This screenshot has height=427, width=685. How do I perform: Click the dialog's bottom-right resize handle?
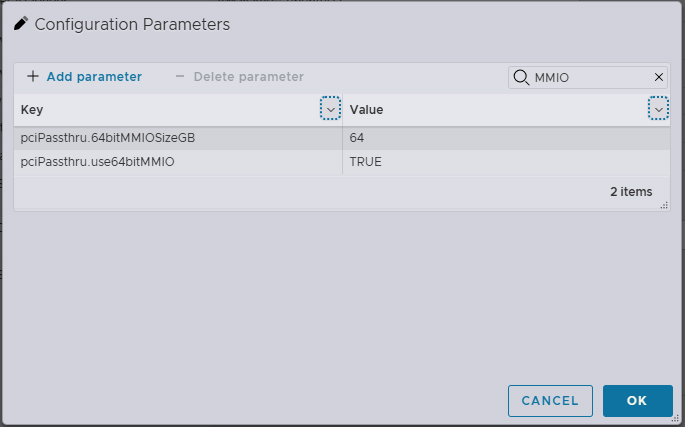click(x=676, y=418)
